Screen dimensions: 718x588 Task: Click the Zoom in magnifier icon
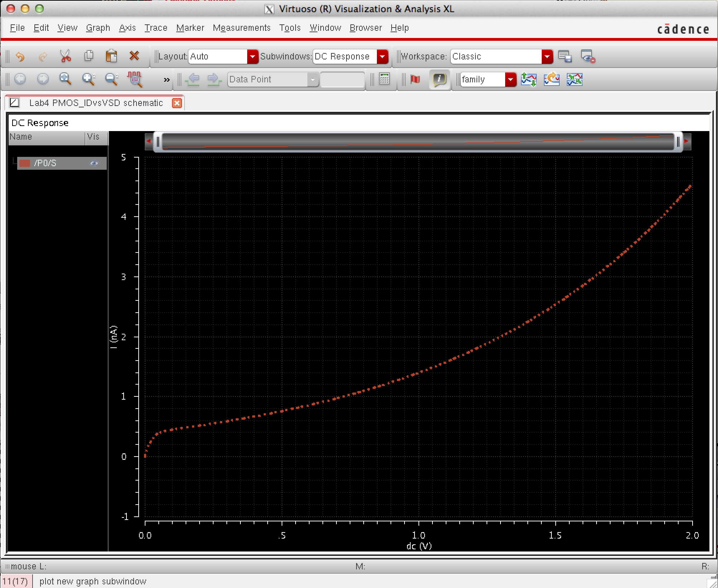(x=88, y=79)
